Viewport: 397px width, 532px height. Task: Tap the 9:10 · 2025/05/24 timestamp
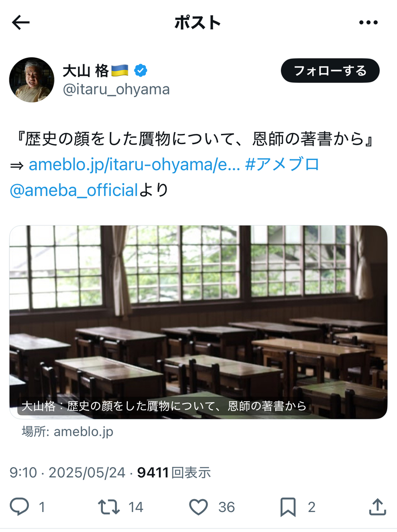click(x=67, y=473)
